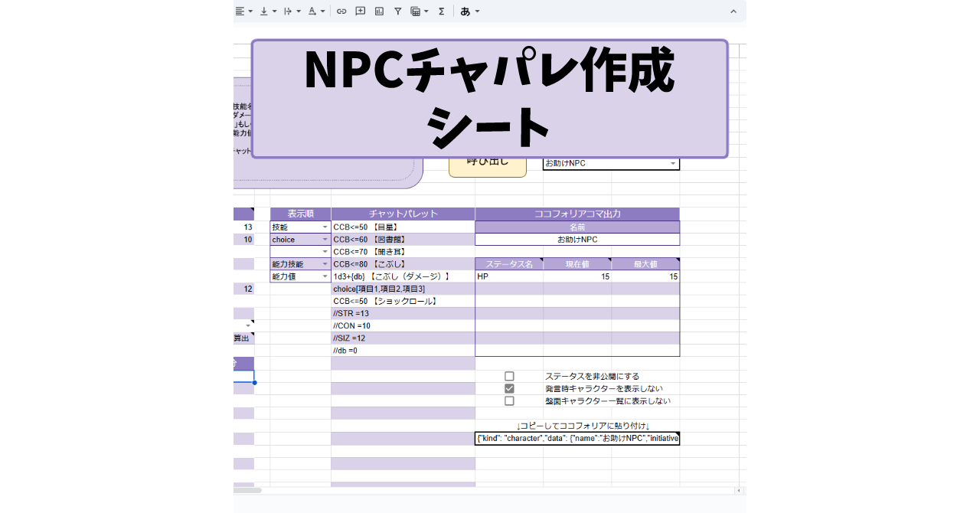Click the tables icon in the toolbar
The width and height of the screenshot is (980, 513).
(417, 11)
